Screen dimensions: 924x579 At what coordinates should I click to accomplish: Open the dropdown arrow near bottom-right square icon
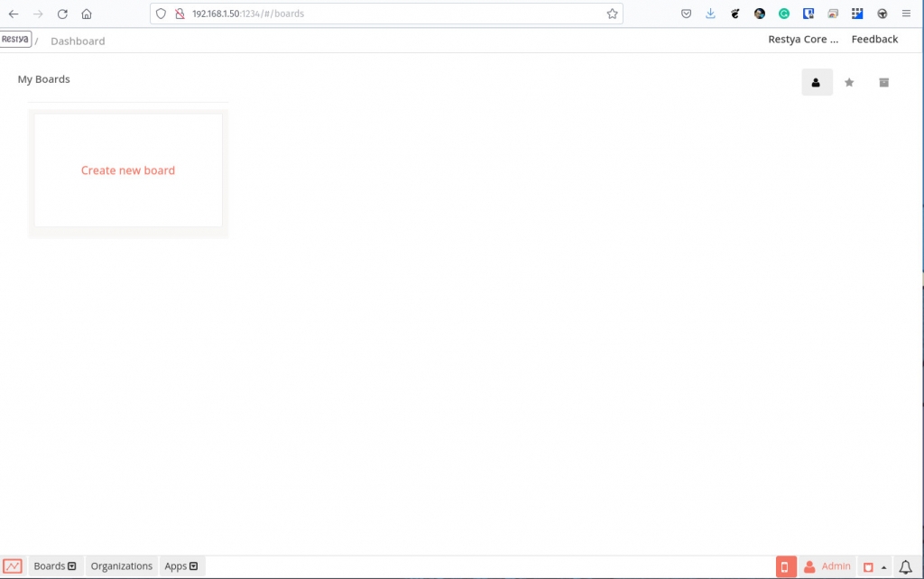click(883, 566)
